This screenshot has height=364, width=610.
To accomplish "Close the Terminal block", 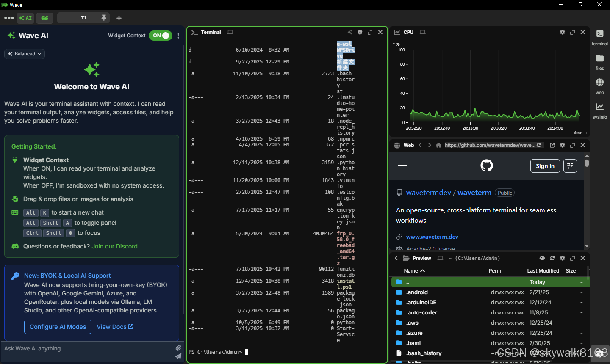I will click(x=380, y=32).
